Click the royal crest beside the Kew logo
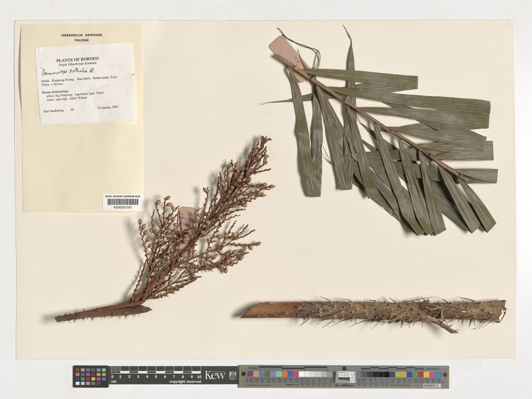The height and width of the screenshot is (399, 532). 232,376
